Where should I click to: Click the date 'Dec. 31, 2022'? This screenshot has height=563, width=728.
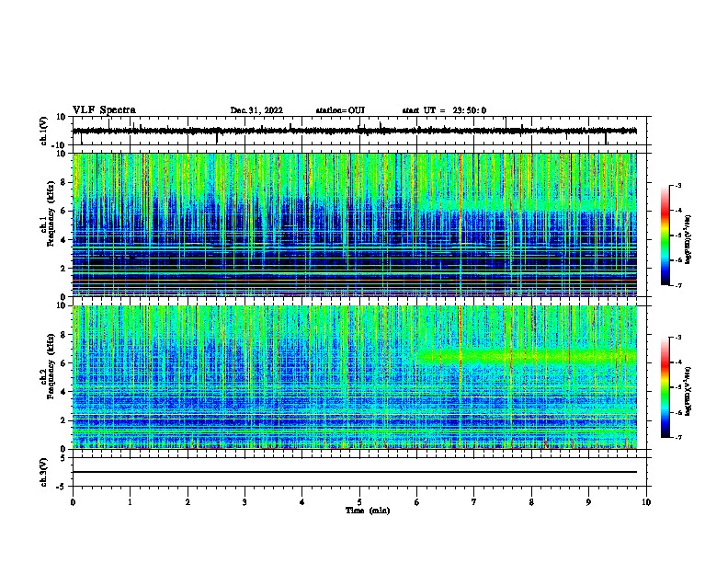256,110
